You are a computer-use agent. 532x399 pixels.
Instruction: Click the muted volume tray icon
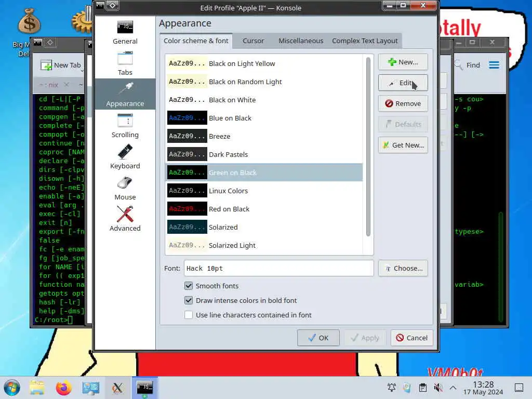(x=438, y=387)
